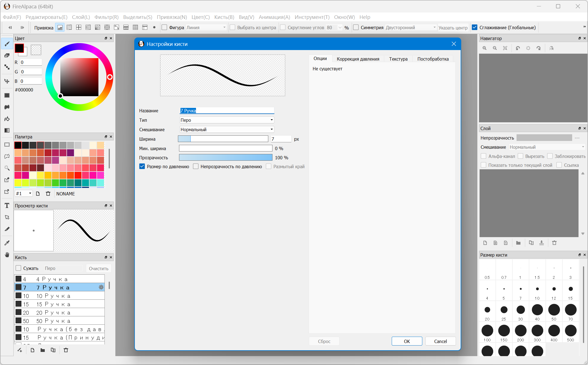Uncheck Размер по давлению checkbox
The width and height of the screenshot is (588, 365).
coord(142,167)
